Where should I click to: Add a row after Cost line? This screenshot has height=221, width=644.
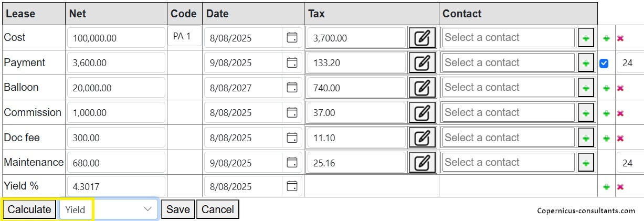pyautogui.click(x=606, y=38)
